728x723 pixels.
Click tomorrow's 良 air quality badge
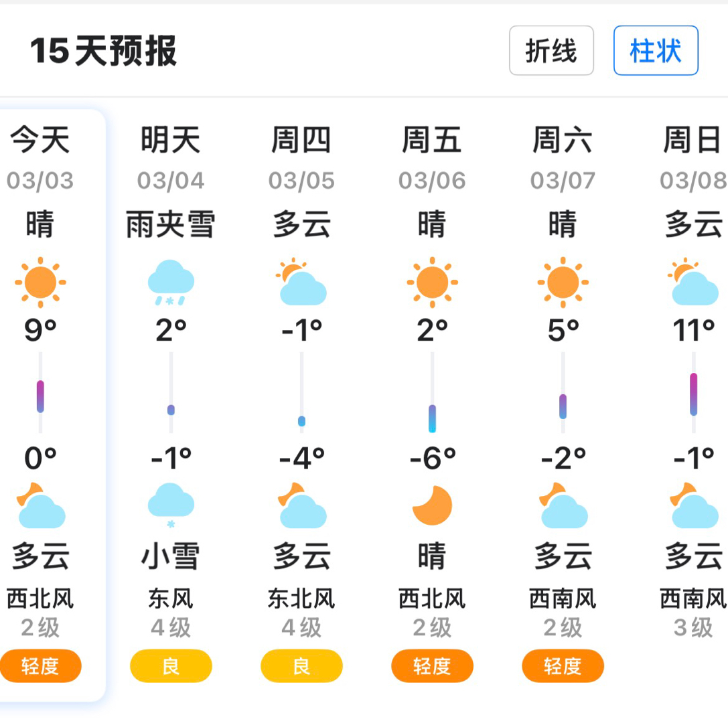coord(171,666)
